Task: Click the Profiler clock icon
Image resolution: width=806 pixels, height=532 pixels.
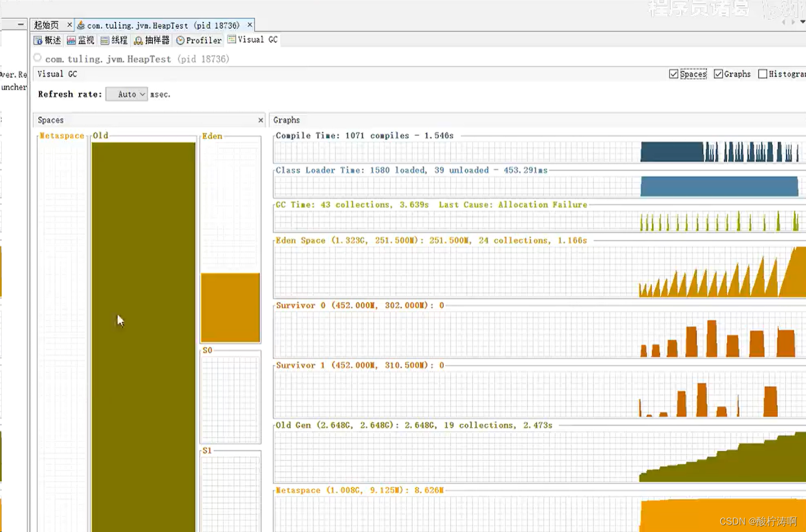Action: coord(180,41)
